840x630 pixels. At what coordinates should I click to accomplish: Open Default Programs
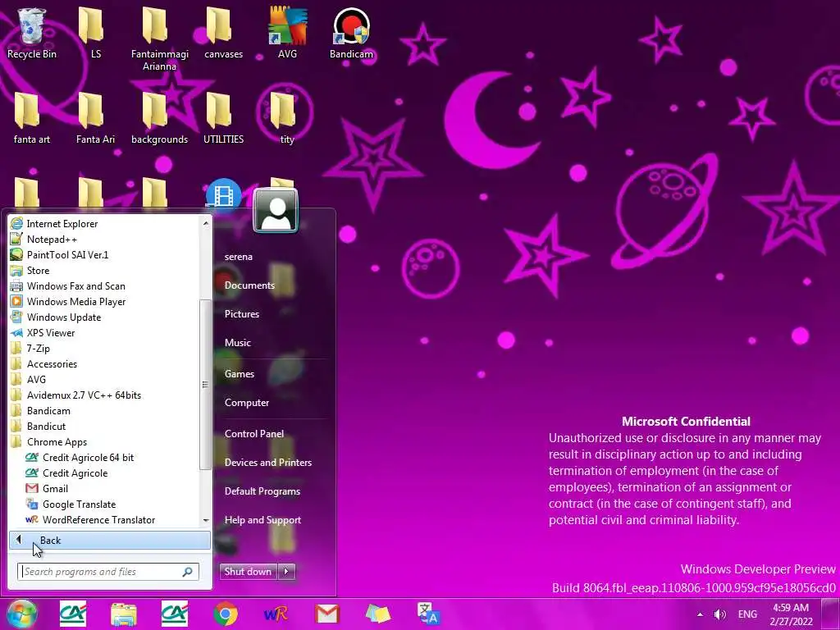[x=262, y=491]
